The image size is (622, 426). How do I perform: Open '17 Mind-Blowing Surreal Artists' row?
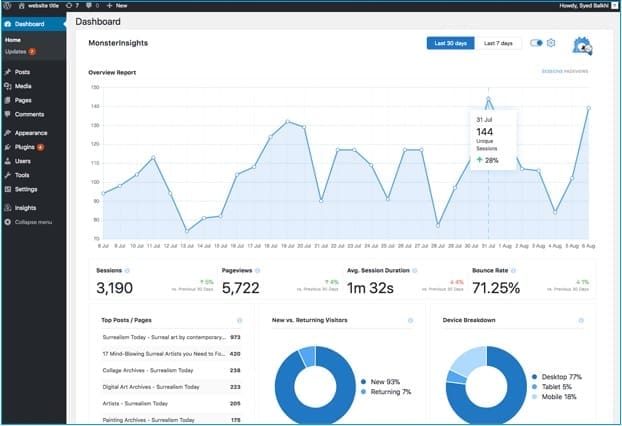(x=171, y=354)
